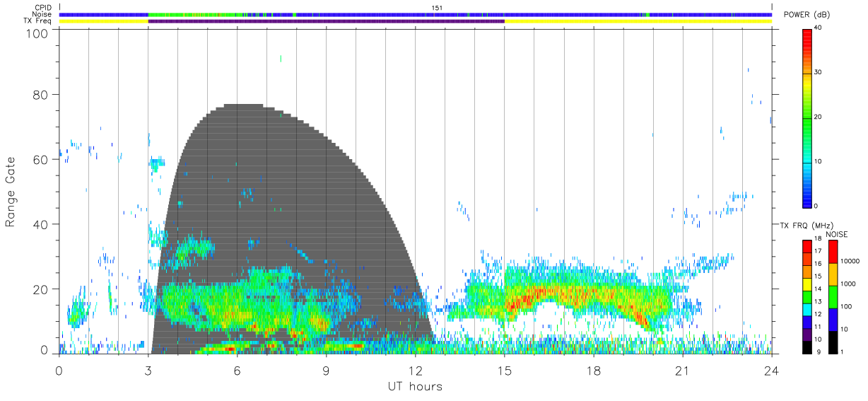Click the "POWER (dB)" legend title

coord(807,15)
